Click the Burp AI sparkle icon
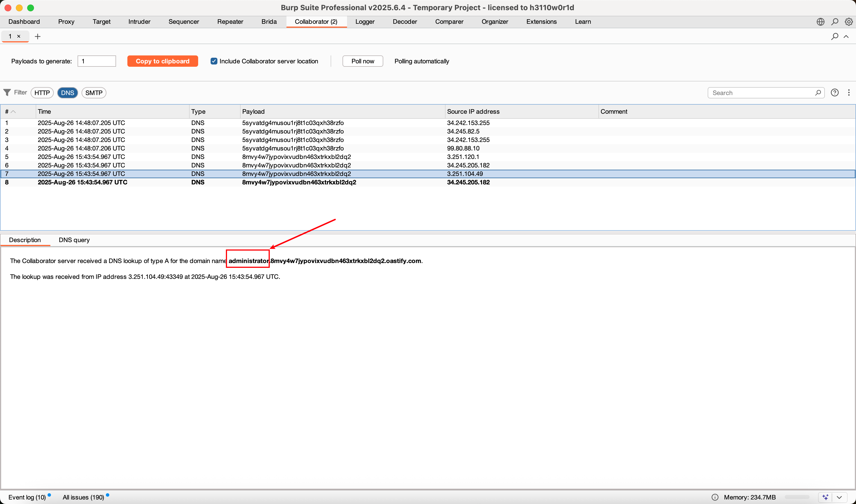This screenshot has width=856, height=504. coord(825,497)
